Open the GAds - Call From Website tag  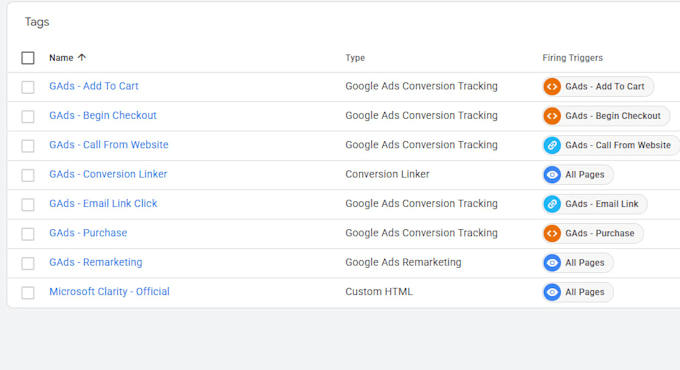(x=109, y=144)
